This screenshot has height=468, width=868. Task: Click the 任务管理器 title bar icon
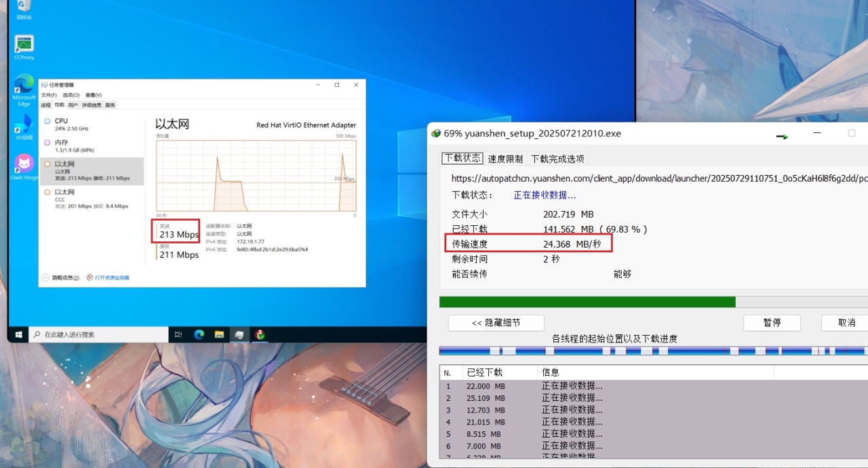click(x=44, y=85)
